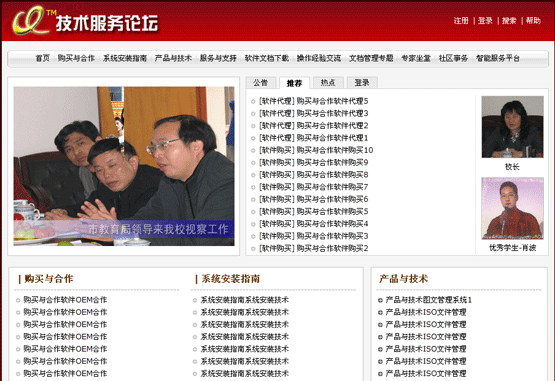Image resolution: width=555 pixels, height=381 pixels.
Task: Go to 首页 in the navigation bar
Action: point(42,58)
